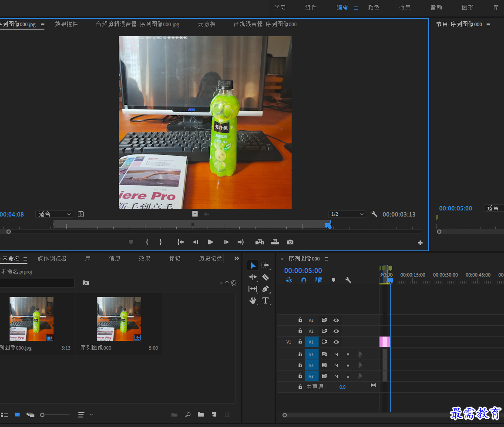
Task: Click Find magnifier in project panel
Action: [188, 414]
